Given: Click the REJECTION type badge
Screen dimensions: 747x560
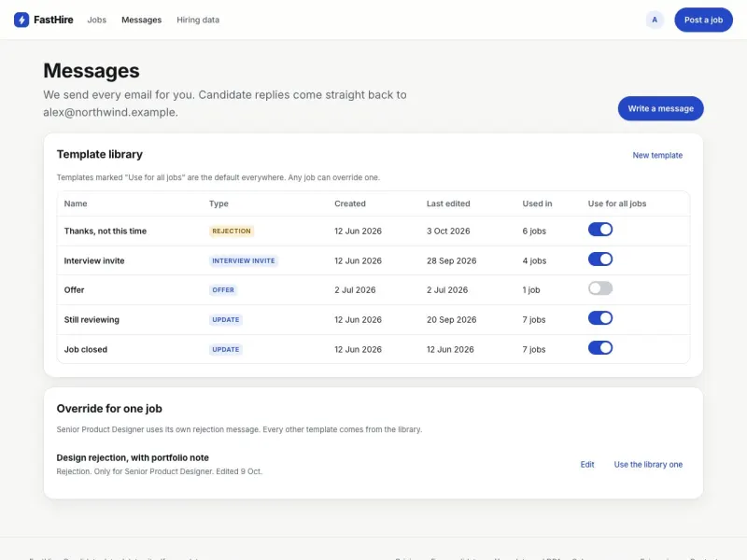Looking at the screenshot, I should [x=232, y=231].
